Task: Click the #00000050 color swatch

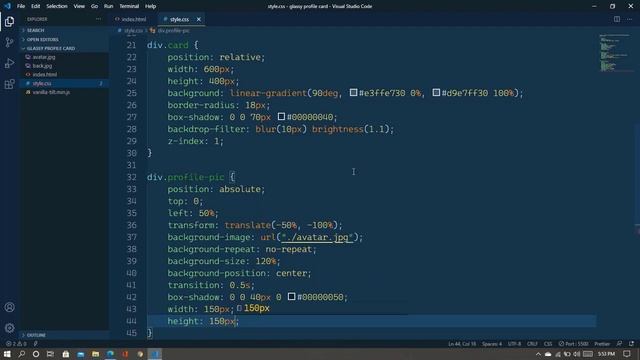Action: 291,297
